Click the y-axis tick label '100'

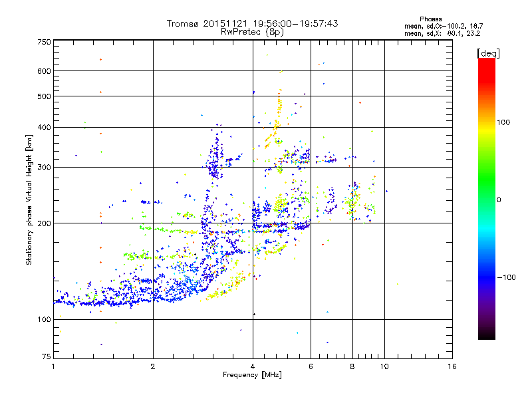[45, 320]
